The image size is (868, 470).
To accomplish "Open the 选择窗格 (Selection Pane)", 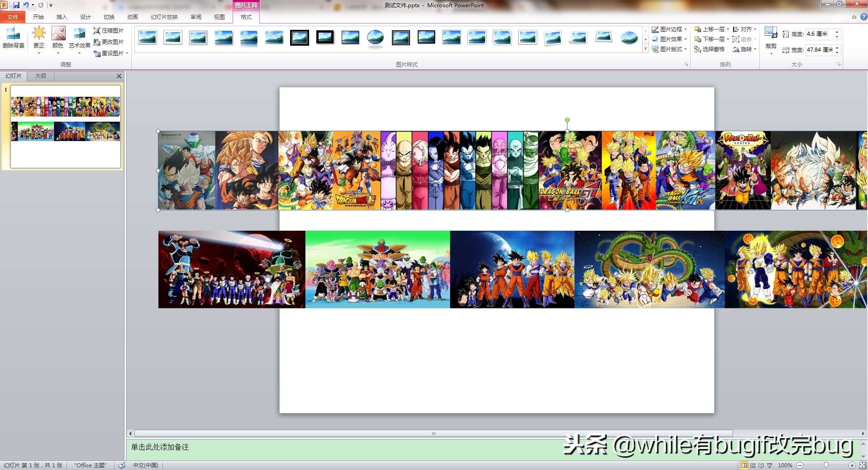I will click(710, 49).
